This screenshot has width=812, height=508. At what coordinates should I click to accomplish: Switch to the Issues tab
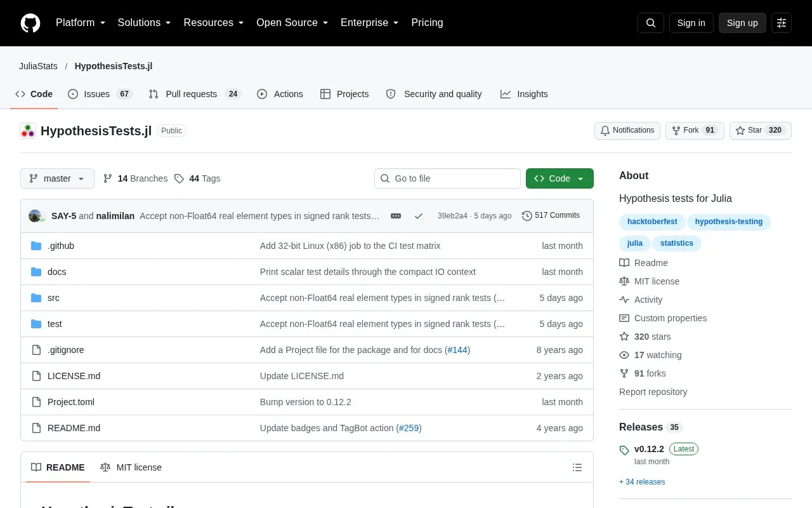tap(100, 94)
